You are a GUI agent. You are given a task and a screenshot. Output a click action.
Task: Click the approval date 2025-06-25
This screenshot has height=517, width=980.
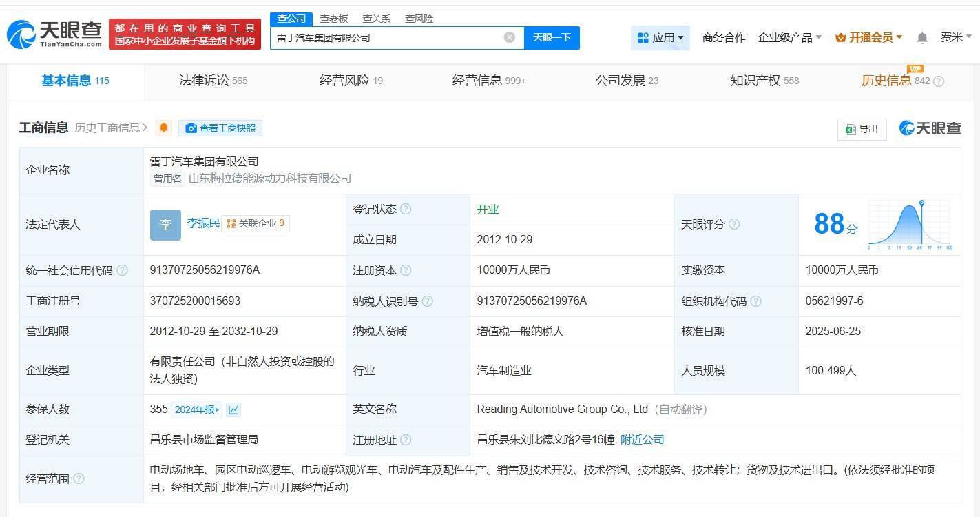click(x=833, y=332)
